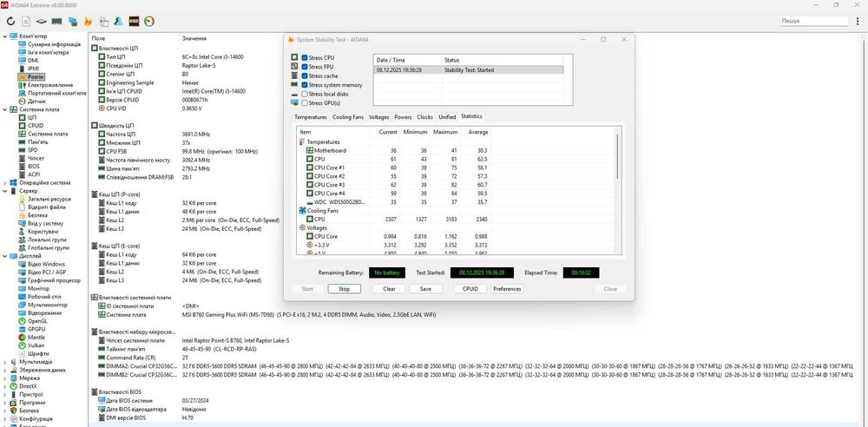The image size is (868, 427).
Task: Click the Save button
Action: coord(425,289)
